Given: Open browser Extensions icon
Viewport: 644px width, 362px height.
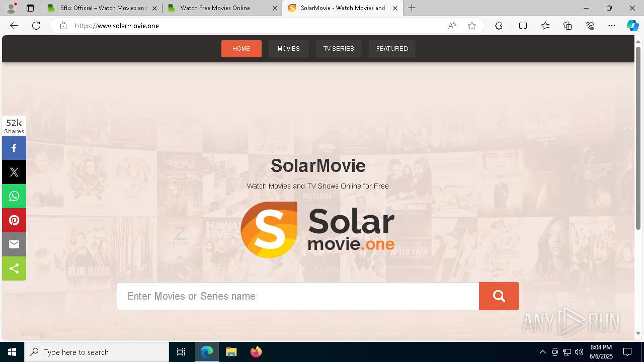Looking at the screenshot, I should point(499,26).
